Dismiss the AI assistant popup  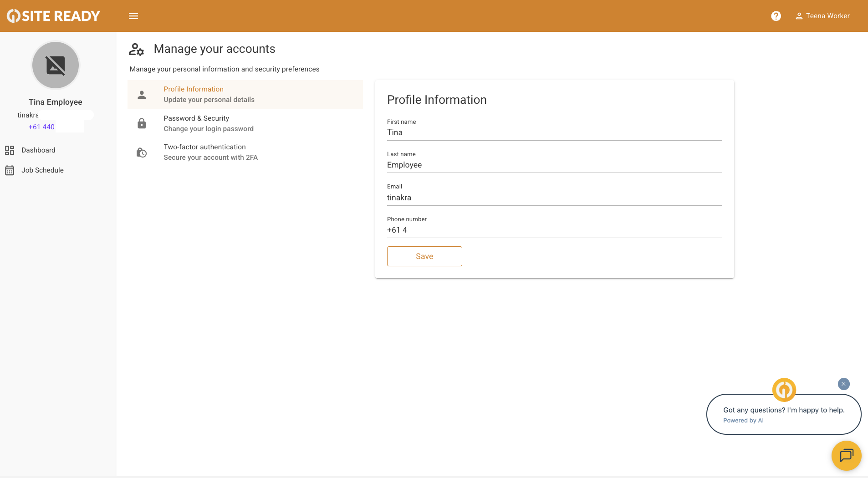[x=843, y=384]
